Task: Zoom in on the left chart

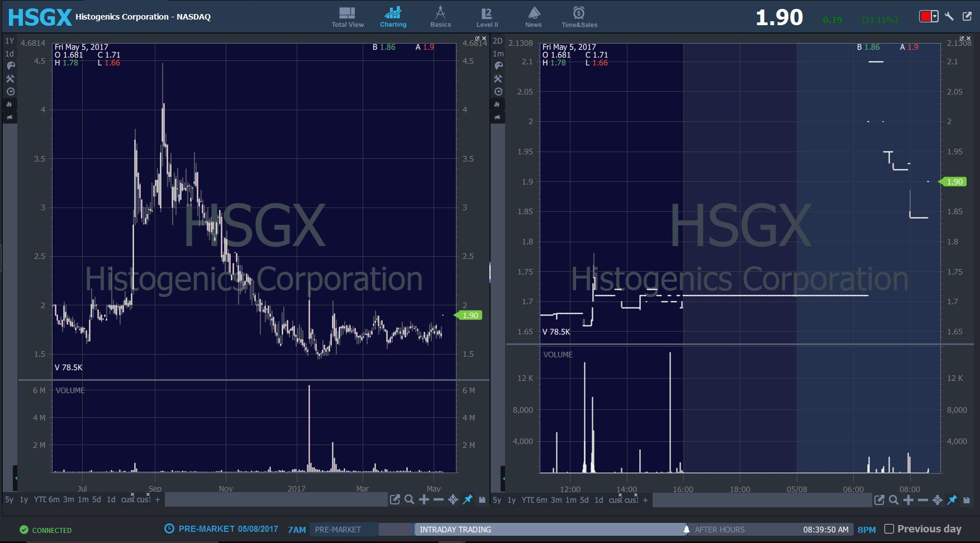Action: click(424, 499)
